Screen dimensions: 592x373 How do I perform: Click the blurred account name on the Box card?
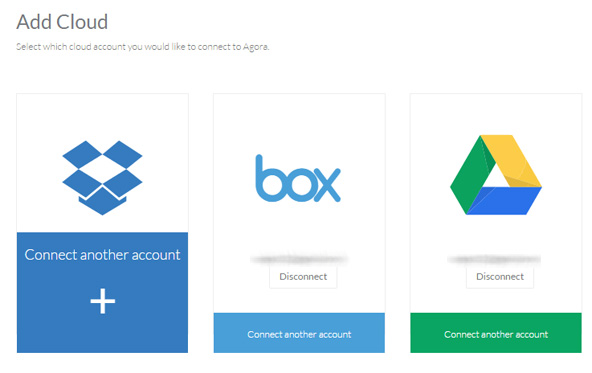pos(299,259)
